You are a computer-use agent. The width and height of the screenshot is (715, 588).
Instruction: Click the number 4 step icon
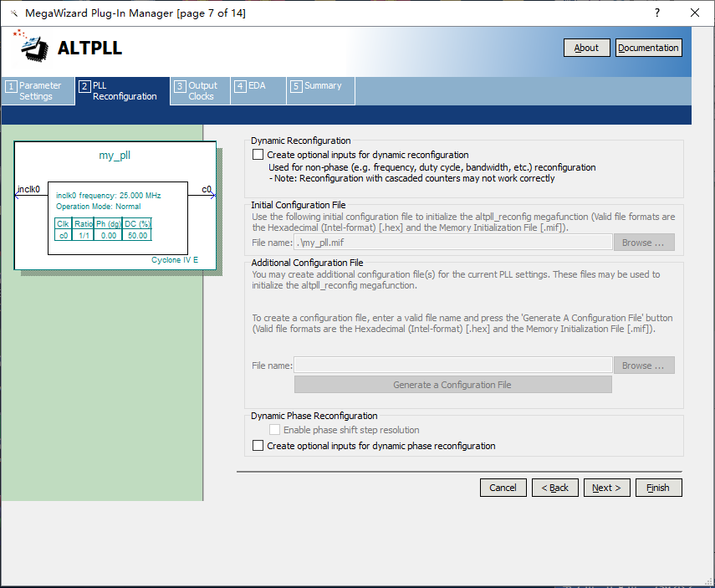click(240, 86)
